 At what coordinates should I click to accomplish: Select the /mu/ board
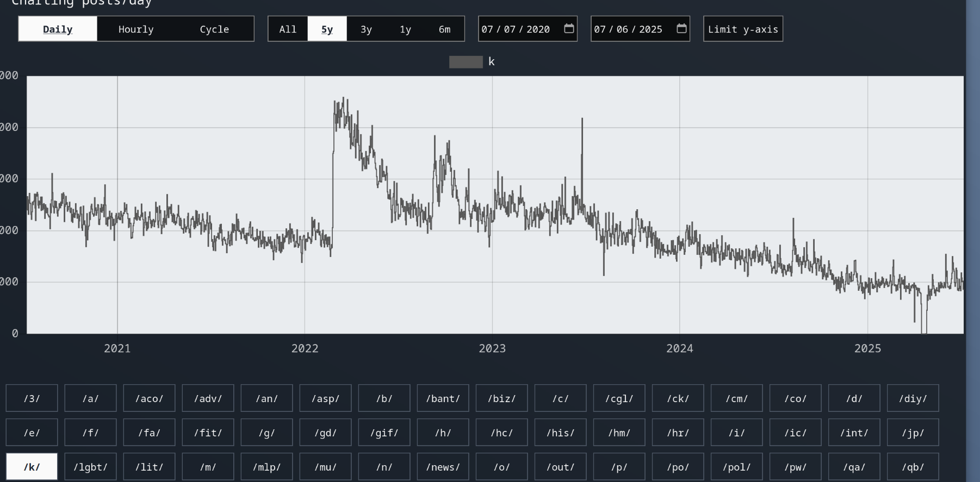[x=325, y=467]
